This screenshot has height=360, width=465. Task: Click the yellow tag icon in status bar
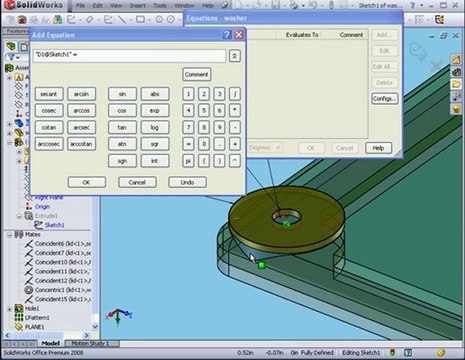click(441, 352)
